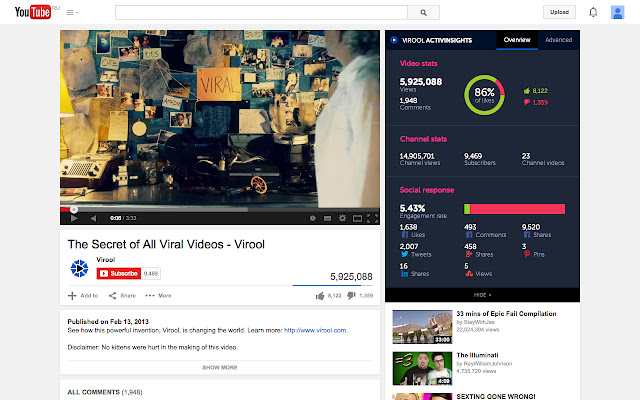640x400 pixels.
Task: Toggle captions in the player
Action: 327,218
